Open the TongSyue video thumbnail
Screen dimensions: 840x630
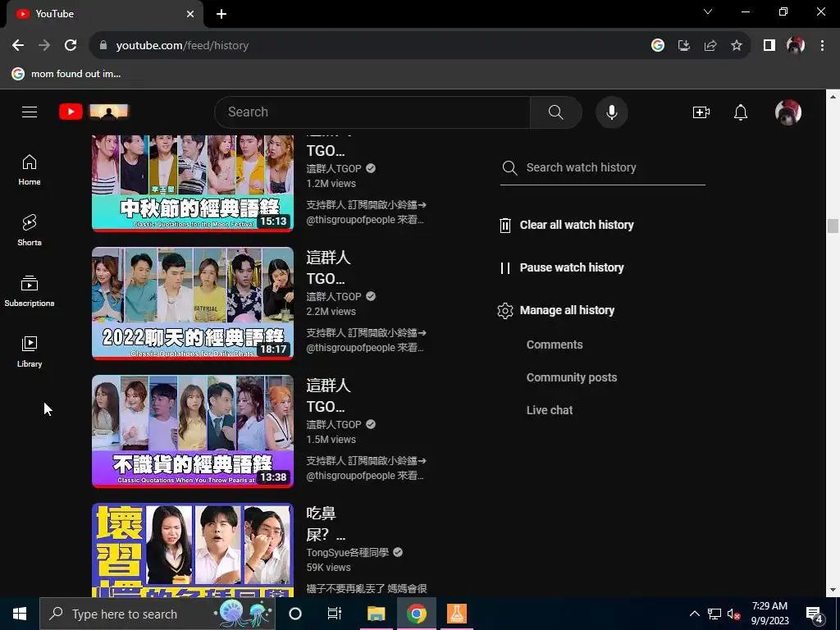(193, 550)
